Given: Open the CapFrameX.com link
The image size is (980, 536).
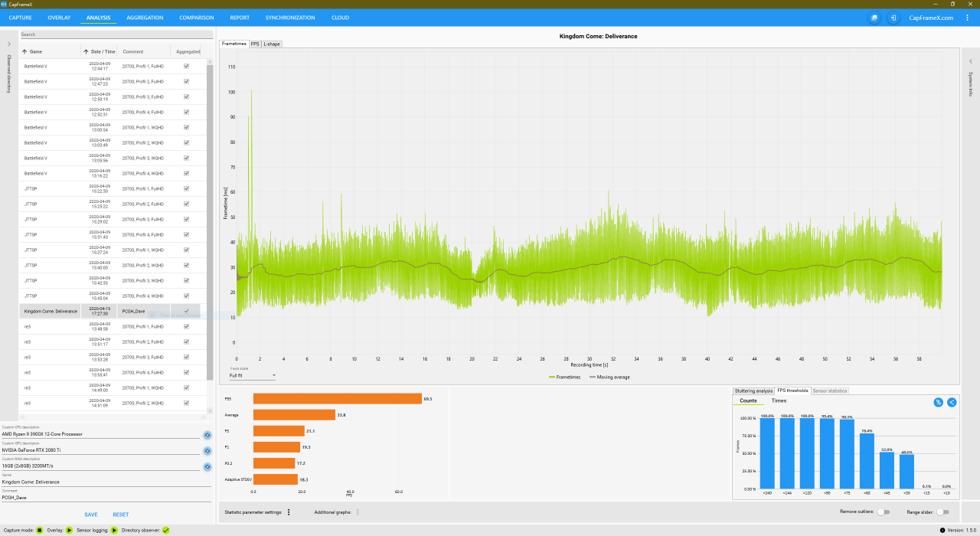Looking at the screenshot, I should (931, 17).
